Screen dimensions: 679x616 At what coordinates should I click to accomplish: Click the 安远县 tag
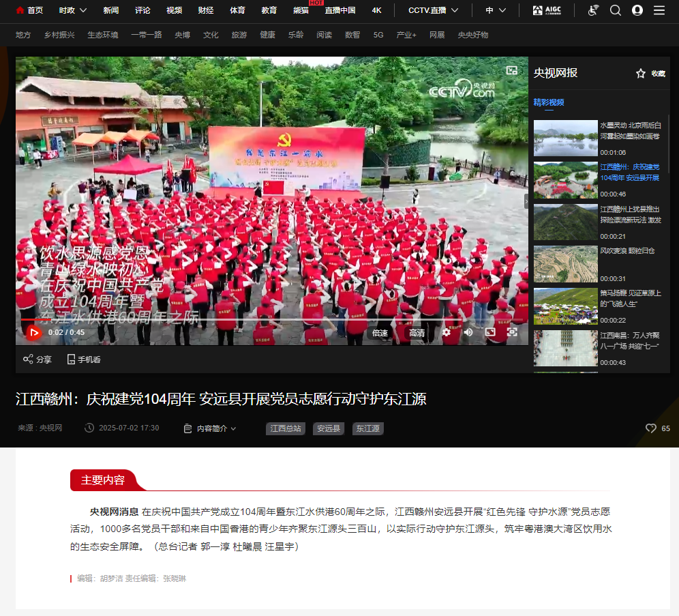328,428
